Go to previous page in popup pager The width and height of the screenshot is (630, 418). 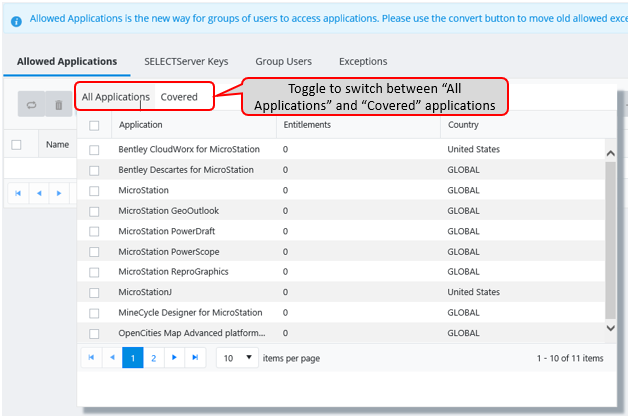(112, 357)
